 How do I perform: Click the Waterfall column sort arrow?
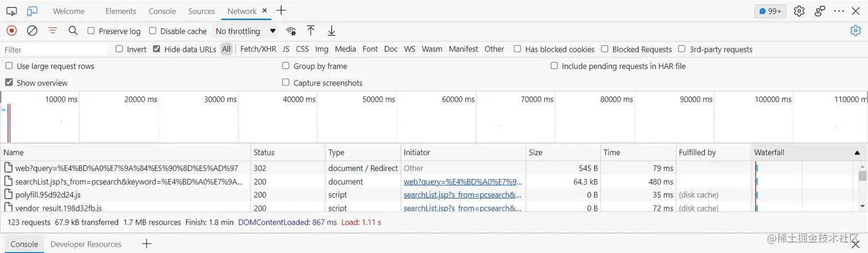point(857,153)
